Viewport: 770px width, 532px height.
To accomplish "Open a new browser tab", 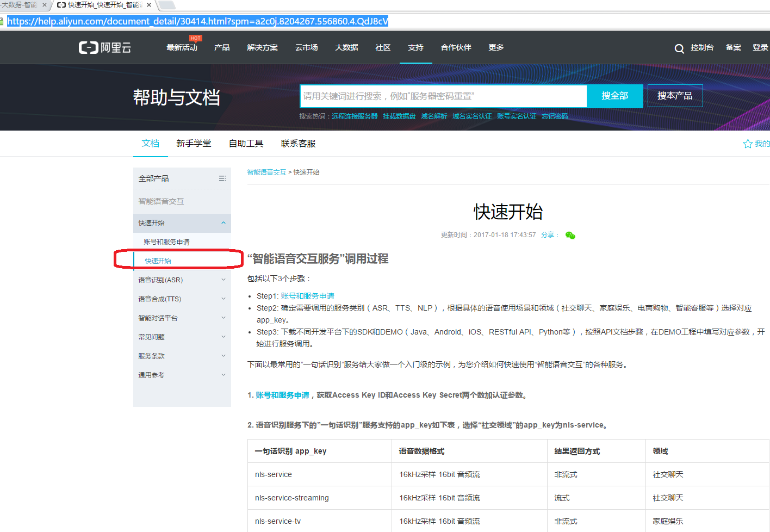I will point(166,5).
